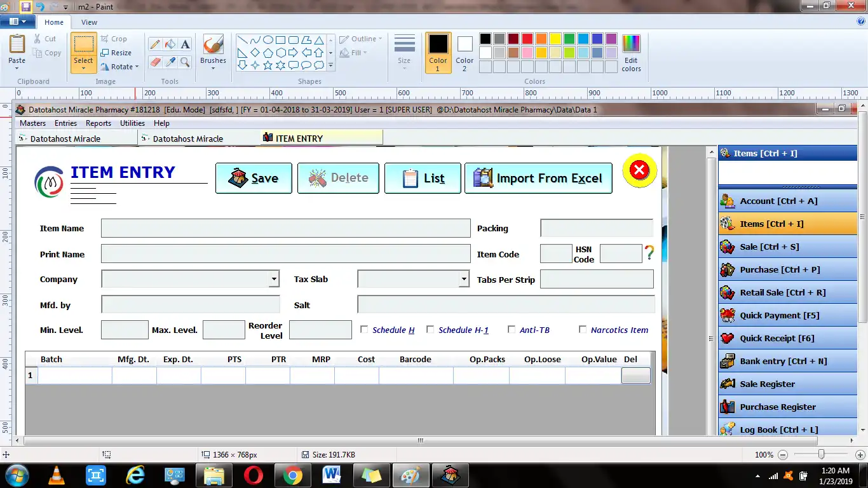
Task: Switch to the ITEM ENTRY tab
Action: coord(322,138)
